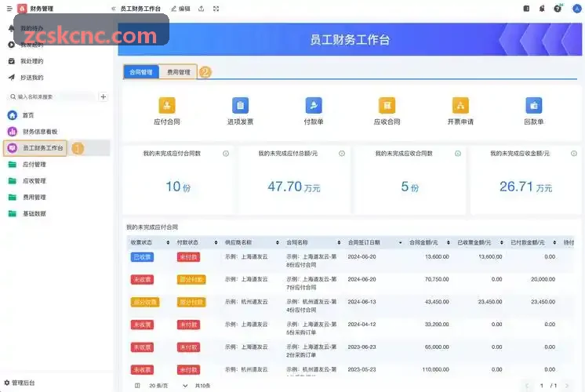
Task: Sort the table by 付款状态 column
Action: click(x=216, y=242)
